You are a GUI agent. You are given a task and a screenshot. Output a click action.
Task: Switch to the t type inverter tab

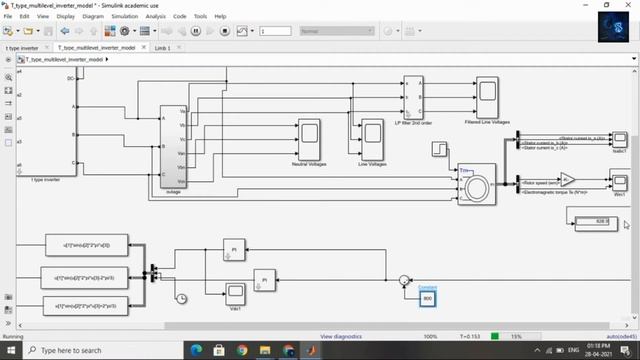(22, 48)
